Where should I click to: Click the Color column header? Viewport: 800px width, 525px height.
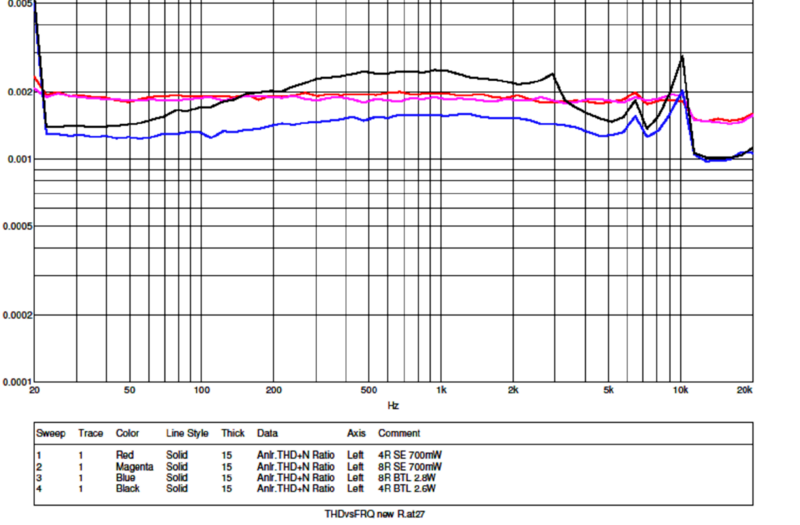[x=127, y=434]
